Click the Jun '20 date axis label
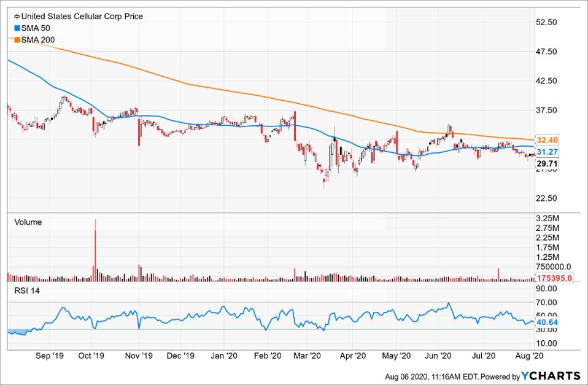Image resolution: width=588 pixels, height=385 pixels. tap(438, 356)
